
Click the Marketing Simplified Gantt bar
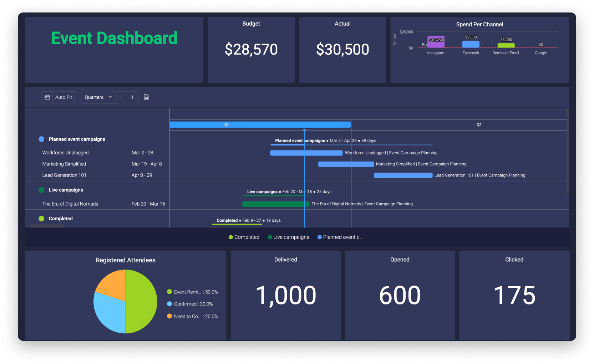[x=346, y=164]
